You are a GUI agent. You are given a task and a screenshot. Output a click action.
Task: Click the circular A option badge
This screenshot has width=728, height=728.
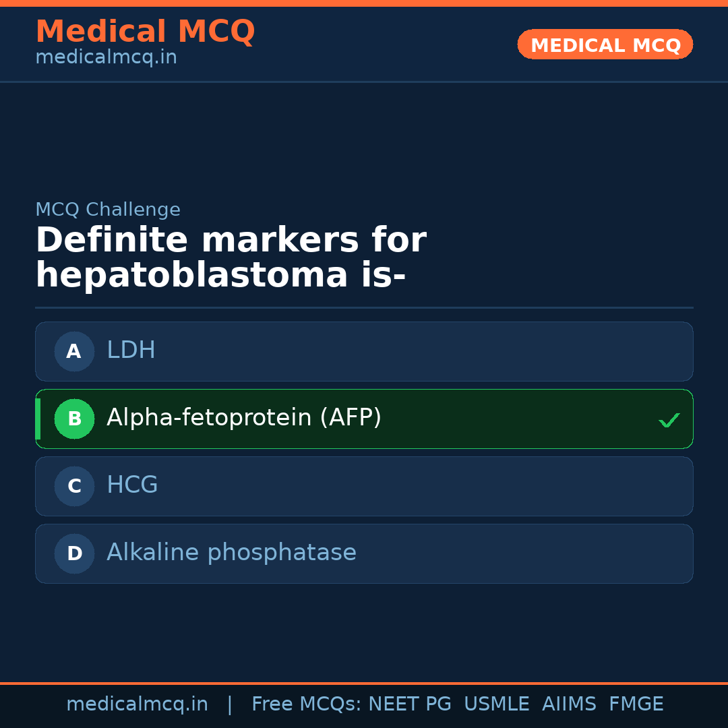[x=74, y=351]
